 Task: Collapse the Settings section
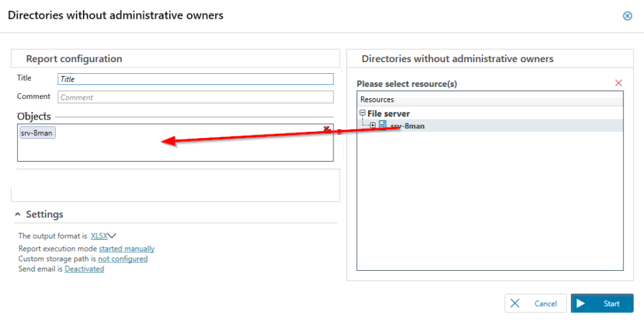(x=17, y=214)
